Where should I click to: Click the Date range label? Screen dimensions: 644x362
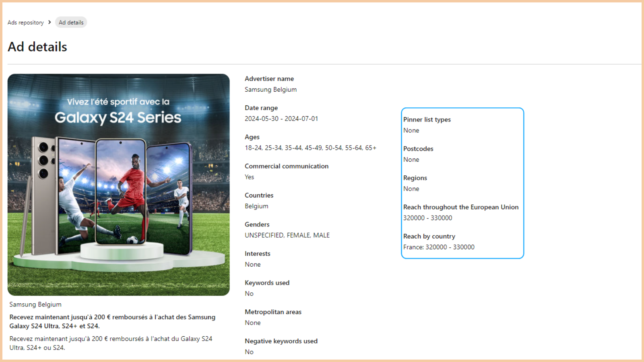[x=261, y=108]
